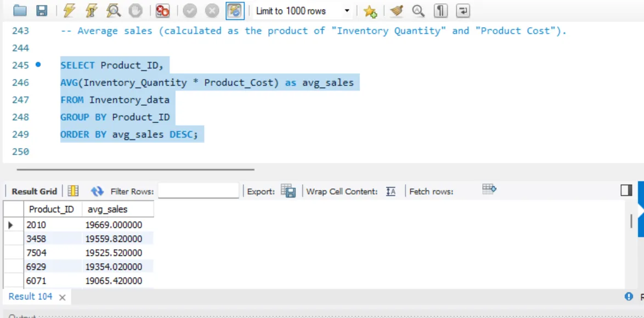Click the Result Grid button
Screen dimensions: 644x318
click(34, 191)
